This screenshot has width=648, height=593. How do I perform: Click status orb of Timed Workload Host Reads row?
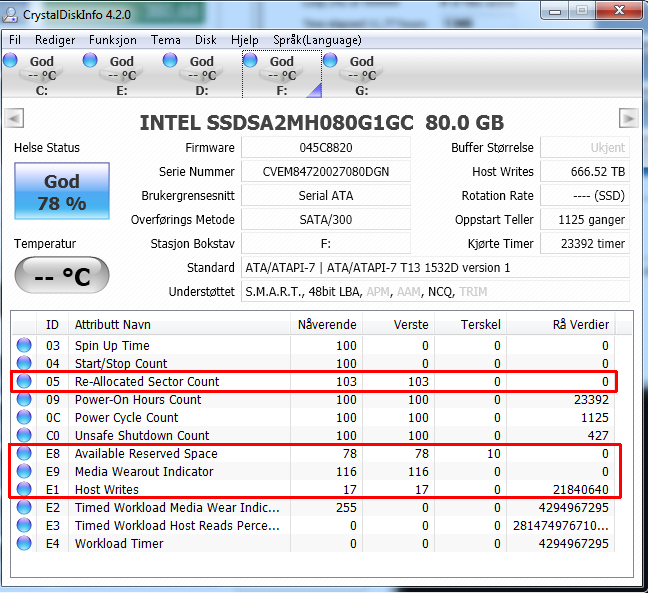24,525
